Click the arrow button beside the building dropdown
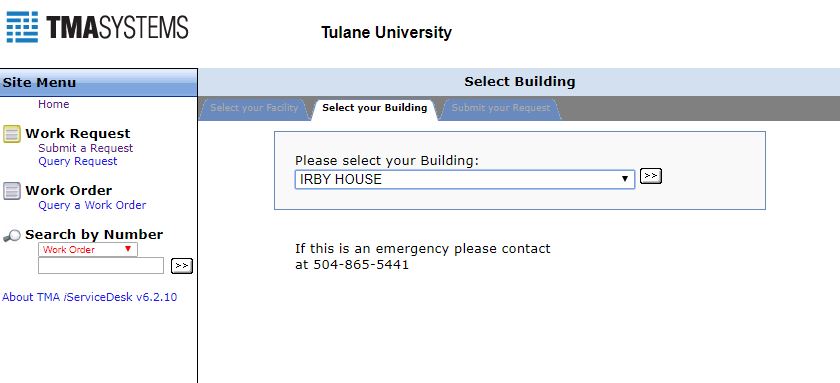Image resolution: width=840 pixels, height=383 pixels. pos(651,176)
